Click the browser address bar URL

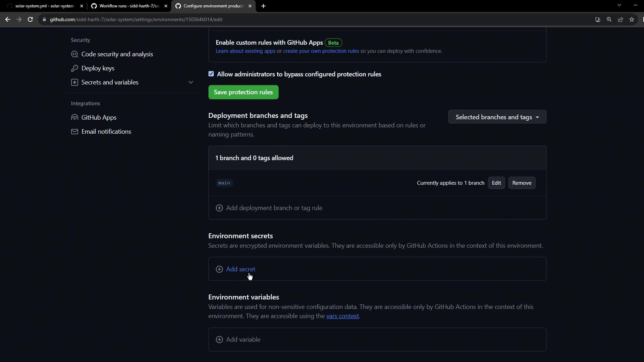(136, 19)
